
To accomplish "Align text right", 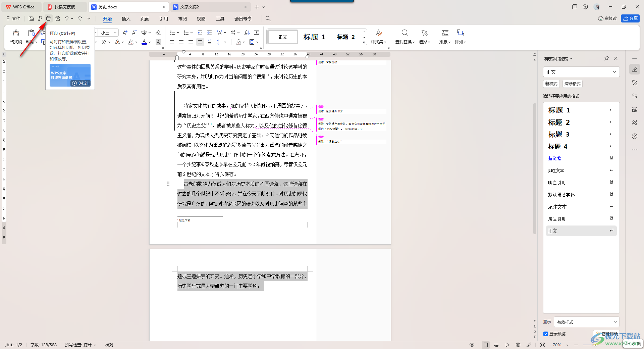I will (x=191, y=42).
